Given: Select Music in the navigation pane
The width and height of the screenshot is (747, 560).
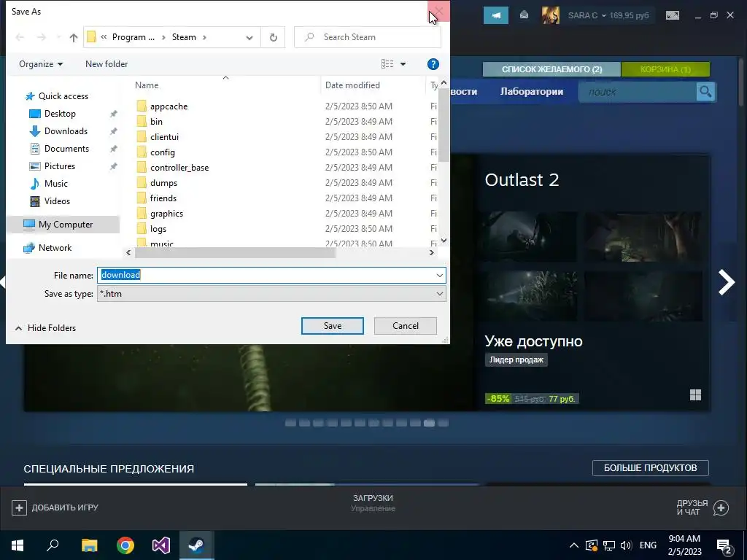Looking at the screenshot, I should [x=55, y=183].
